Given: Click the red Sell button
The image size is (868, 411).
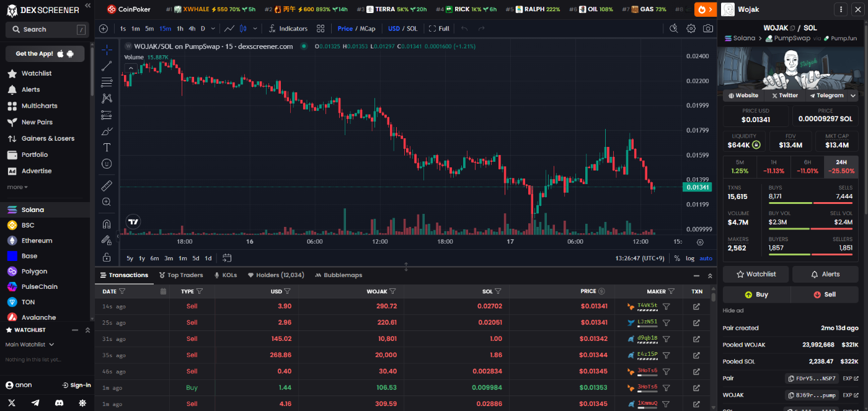Looking at the screenshot, I should (x=825, y=294).
